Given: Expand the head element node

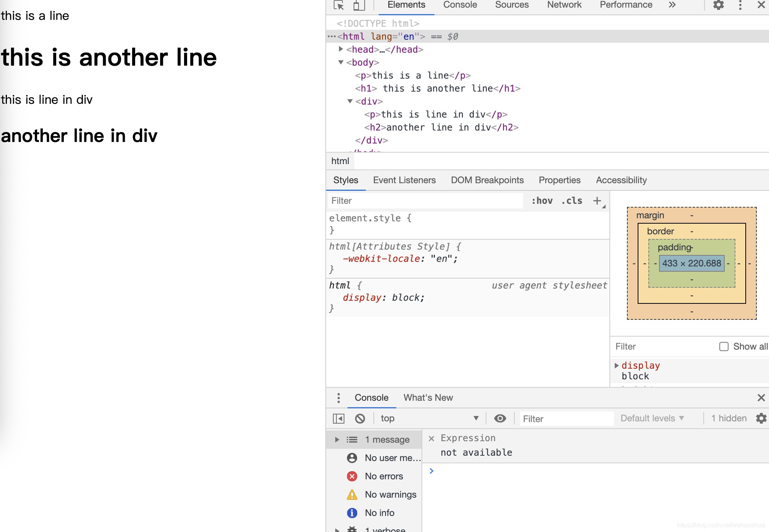Looking at the screenshot, I should point(341,49).
